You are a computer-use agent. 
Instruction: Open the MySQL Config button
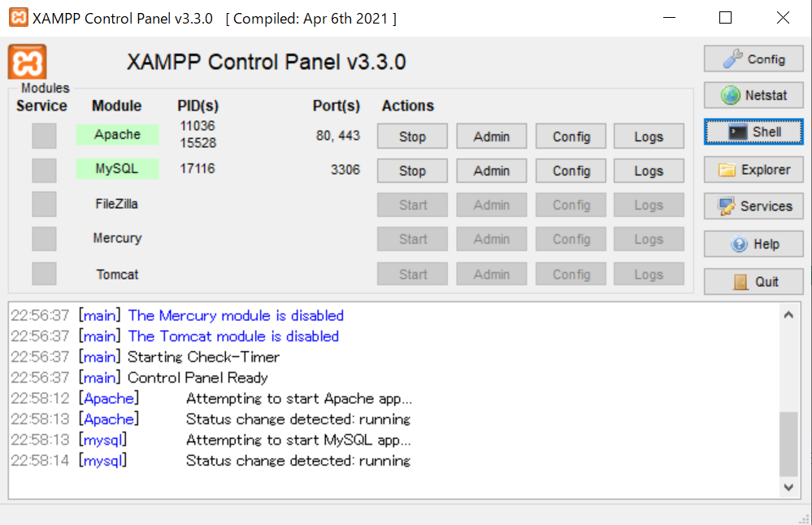pos(571,171)
